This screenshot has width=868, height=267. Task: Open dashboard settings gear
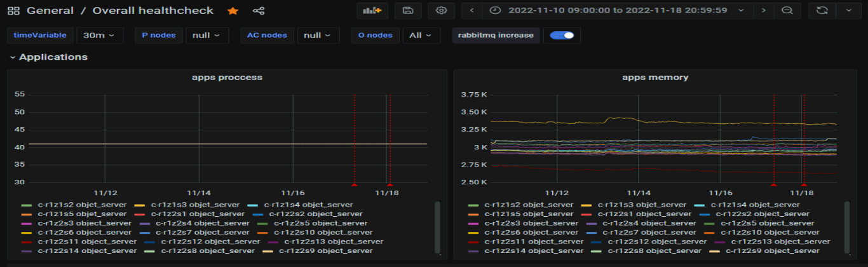coord(441,11)
